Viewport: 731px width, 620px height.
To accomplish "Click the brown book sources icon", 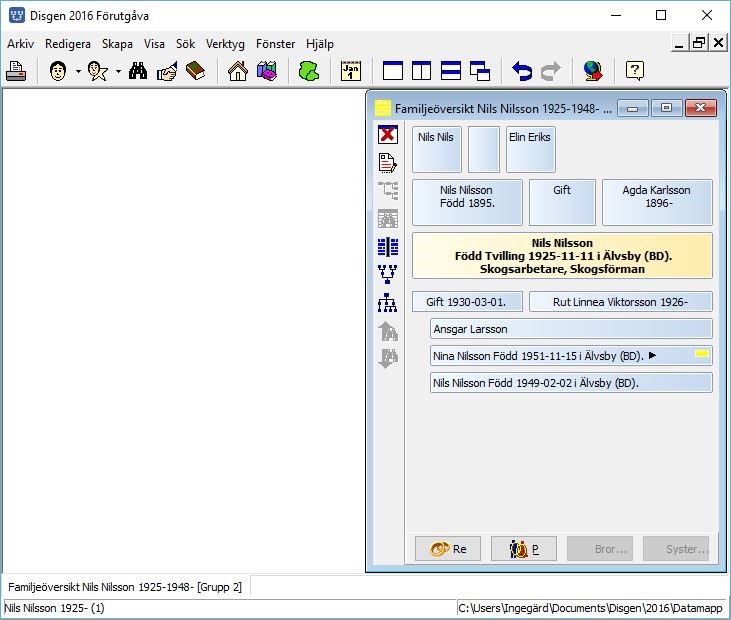I will click(x=195, y=71).
